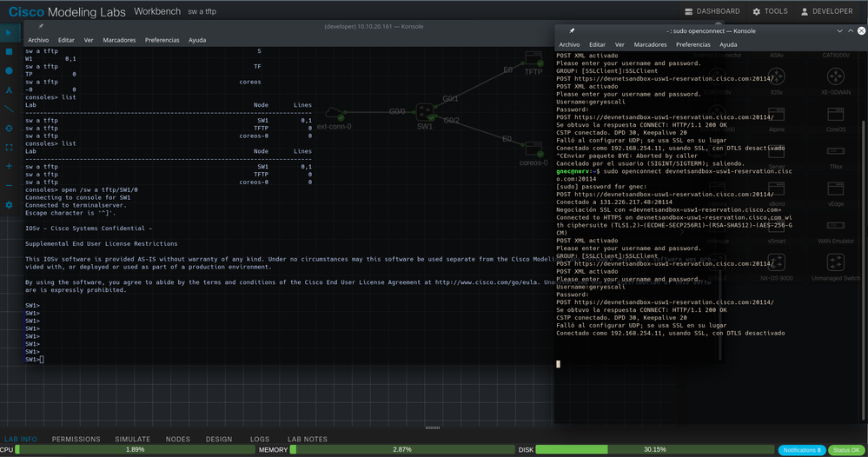The height and width of the screenshot is (457, 868).
Task: Click the last SW1> prompt line
Action: pos(35,360)
